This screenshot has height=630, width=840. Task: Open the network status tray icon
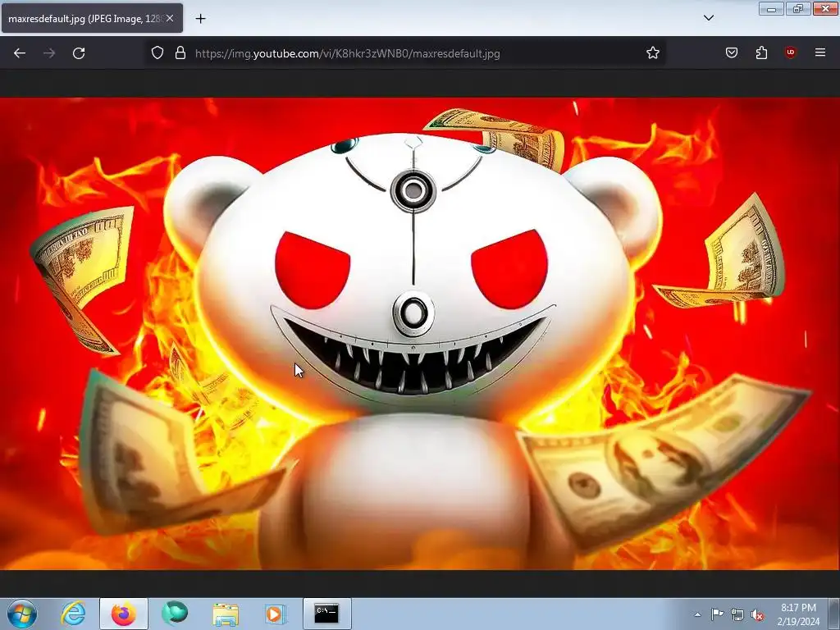(737, 614)
